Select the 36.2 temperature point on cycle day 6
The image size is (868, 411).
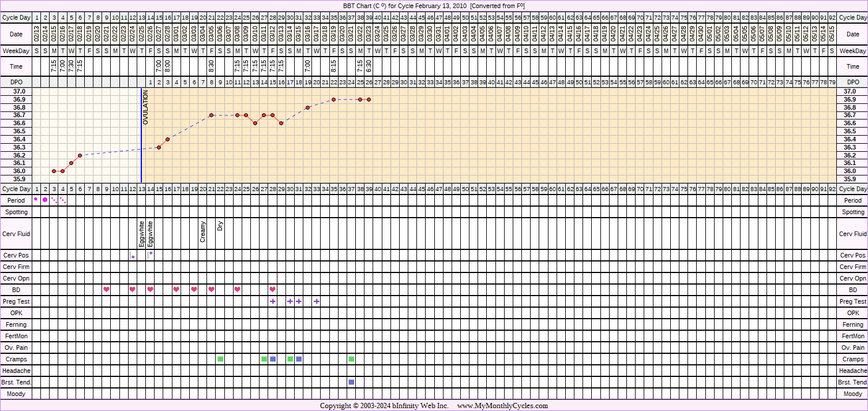(x=80, y=155)
